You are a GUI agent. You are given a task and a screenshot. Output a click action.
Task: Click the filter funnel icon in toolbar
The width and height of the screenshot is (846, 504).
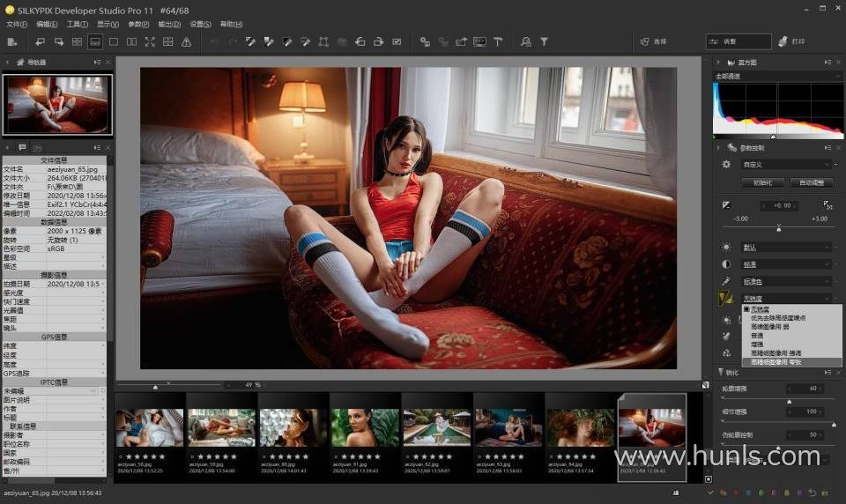tap(545, 41)
